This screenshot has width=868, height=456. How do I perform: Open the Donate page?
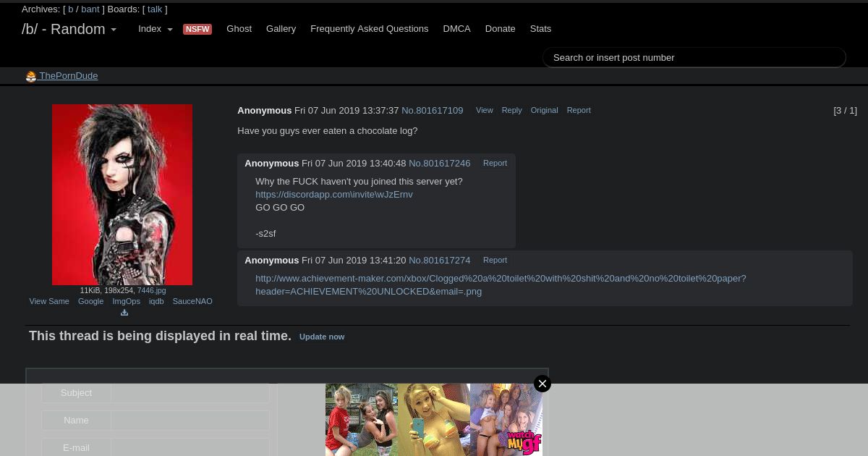[x=500, y=29]
